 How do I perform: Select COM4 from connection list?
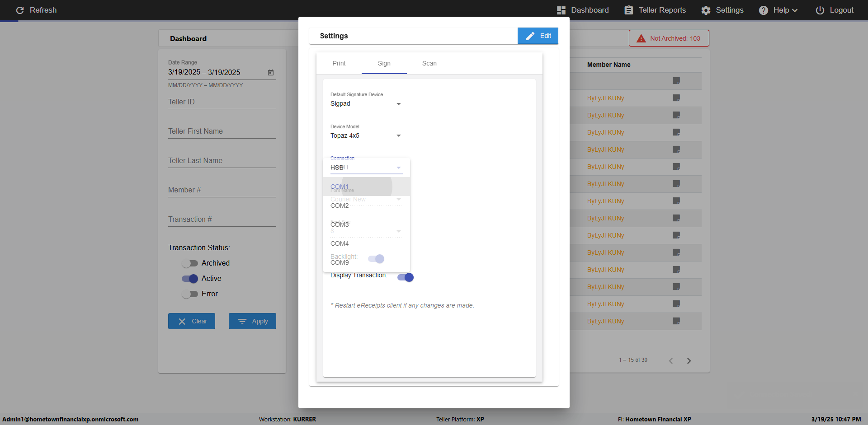(x=367, y=243)
